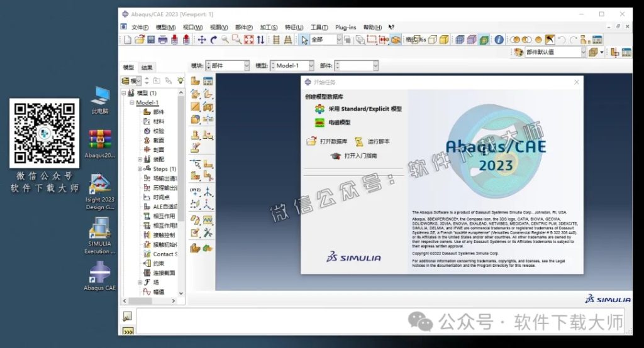Switch to the 模型 model tab
Image resolution: width=644 pixels, height=348 pixels.
pos(128,67)
